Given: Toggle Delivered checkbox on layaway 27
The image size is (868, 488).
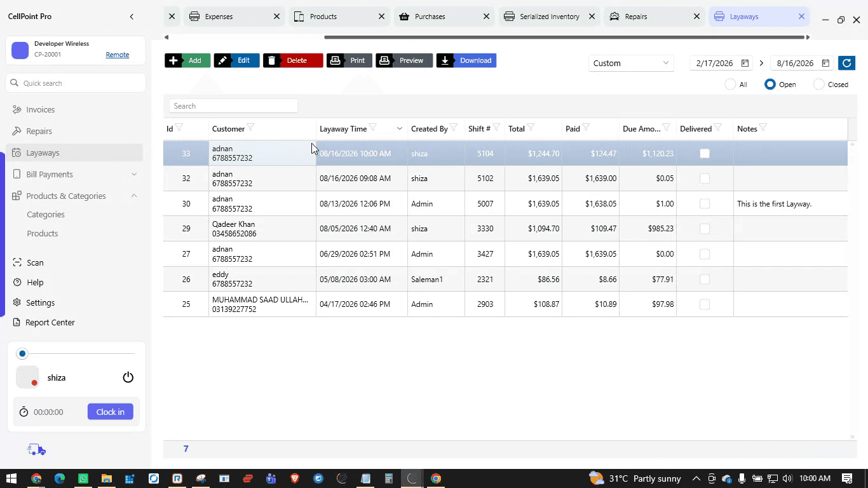Looking at the screenshot, I should coord(705,254).
